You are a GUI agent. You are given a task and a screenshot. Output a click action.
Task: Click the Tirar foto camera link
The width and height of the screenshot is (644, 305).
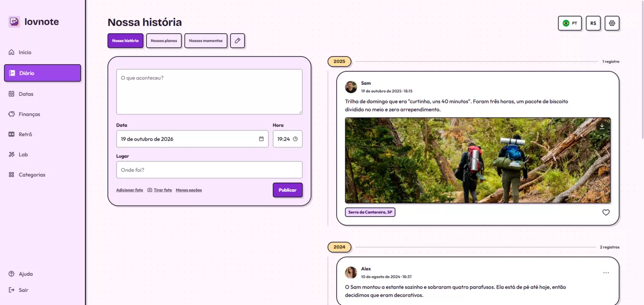[x=160, y=190]
